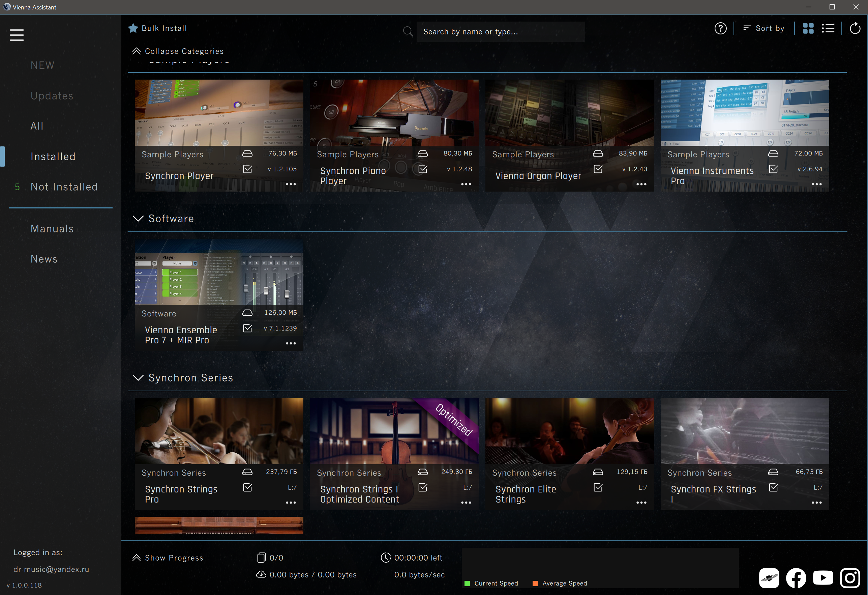Screen dimensions: 868x595
Task: Open the NEW section in sidebar
Action: click(x=42, y=65)
